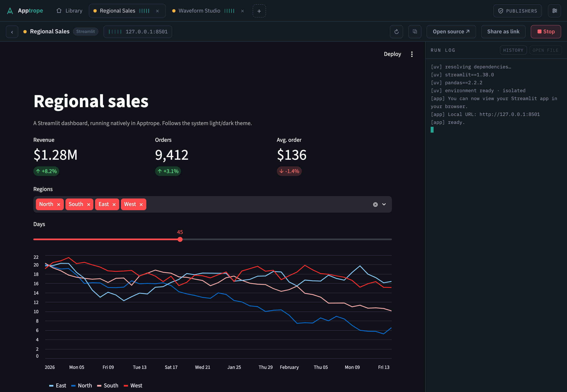The height and width of the screenshot is (392, 567).
Task: Click the $136 average order value
Action: [292, 155]
